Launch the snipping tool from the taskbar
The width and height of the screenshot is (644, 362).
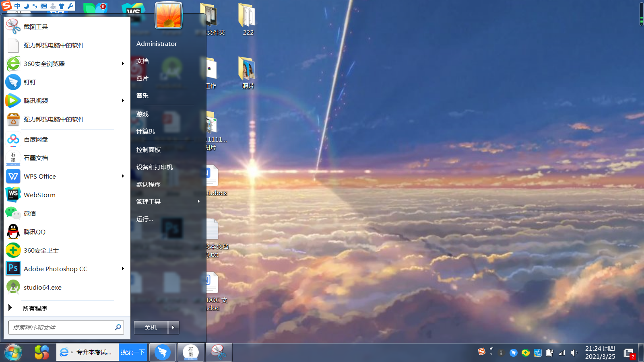click(x=219, y=352)
